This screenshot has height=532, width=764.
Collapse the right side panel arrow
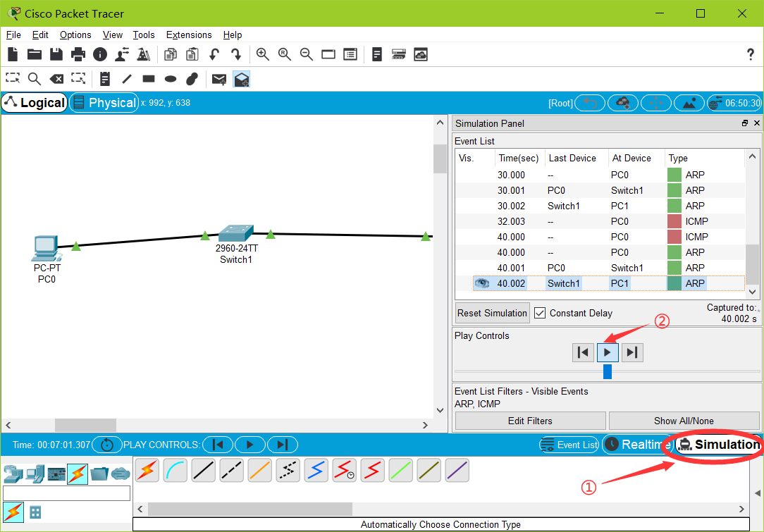pyautogui.click(x=758, y=493)
